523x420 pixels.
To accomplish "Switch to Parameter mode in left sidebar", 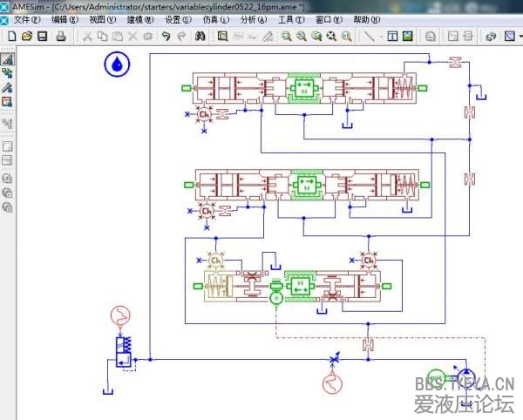I will tap(7, 88).
